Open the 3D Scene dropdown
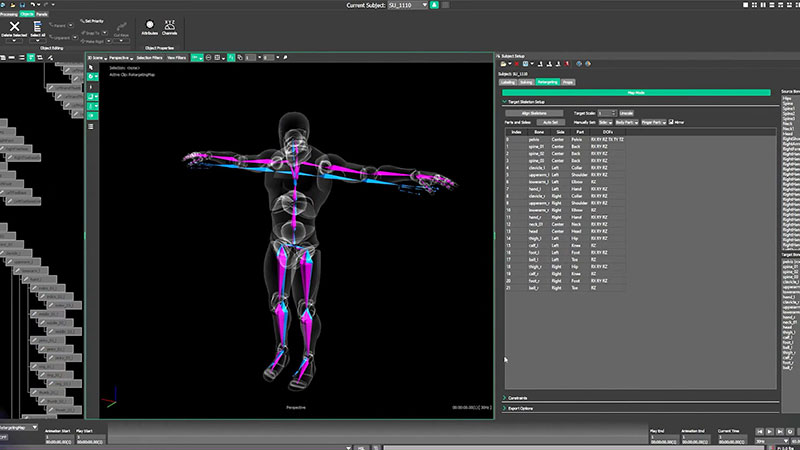800x450 pixels. click(x=97, y=58)
